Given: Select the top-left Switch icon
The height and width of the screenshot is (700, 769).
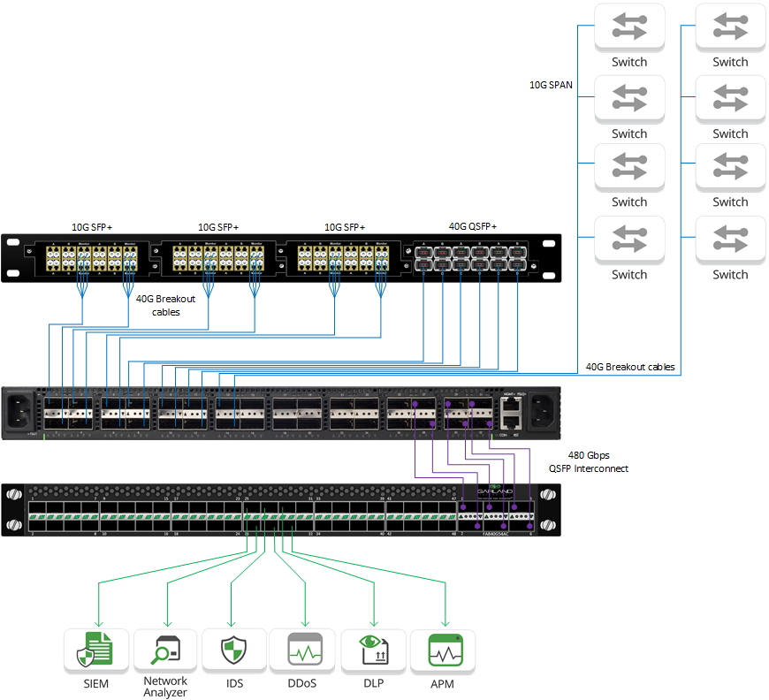Looking at the screenshot, I should 628,28.
